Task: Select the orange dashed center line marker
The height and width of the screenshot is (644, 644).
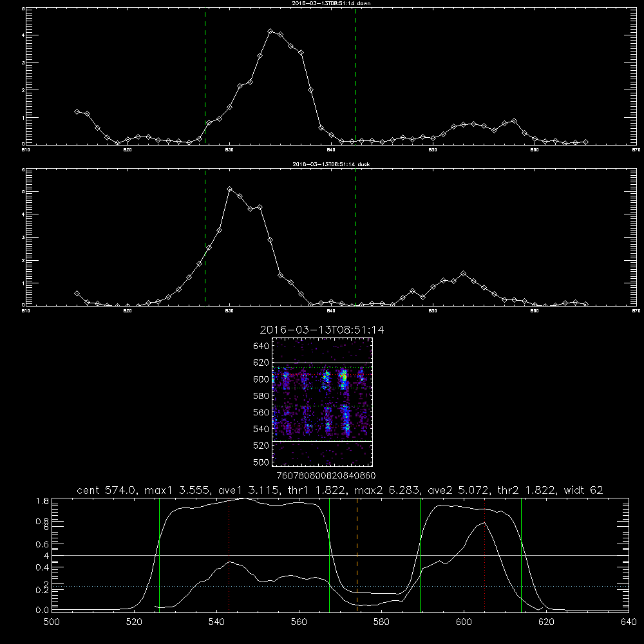Action: 357,554
